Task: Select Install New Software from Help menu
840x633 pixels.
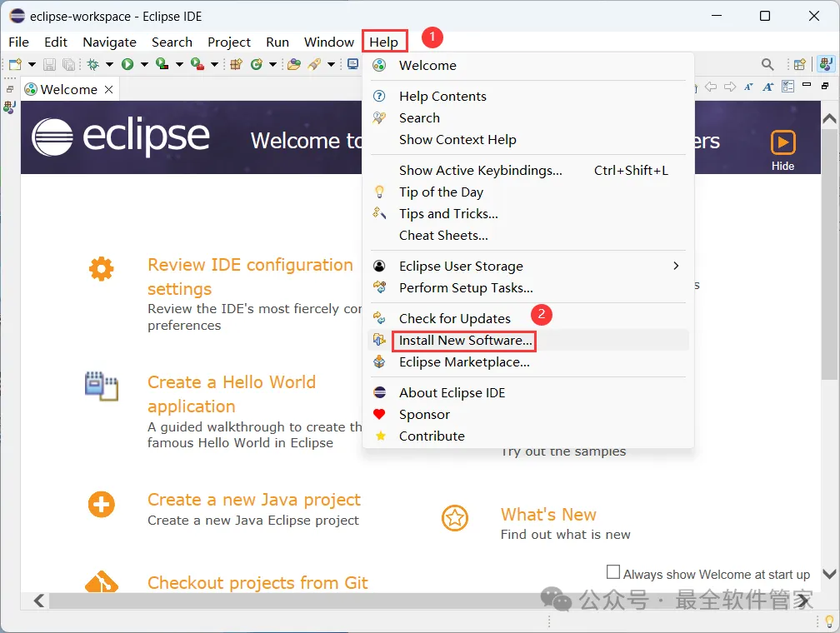Action: point(528,340)
